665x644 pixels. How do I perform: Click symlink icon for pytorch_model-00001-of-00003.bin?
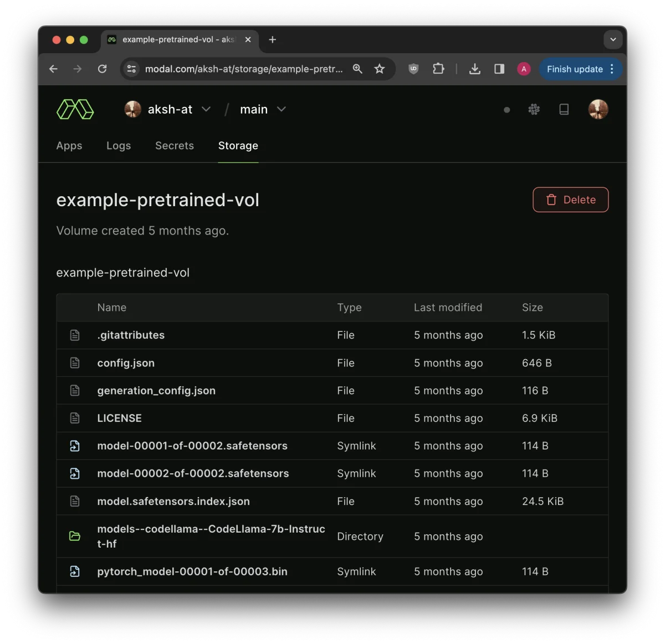coord(75,571)
